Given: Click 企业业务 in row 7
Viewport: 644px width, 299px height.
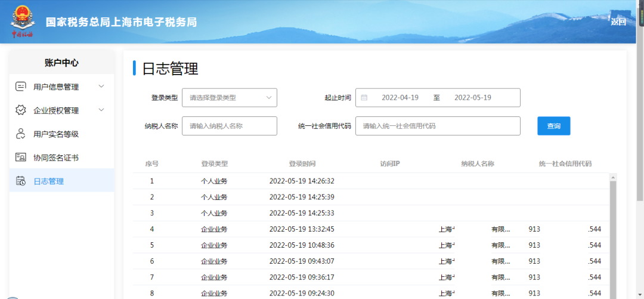Looking at the screenshot, I should [x=214, y=277].
